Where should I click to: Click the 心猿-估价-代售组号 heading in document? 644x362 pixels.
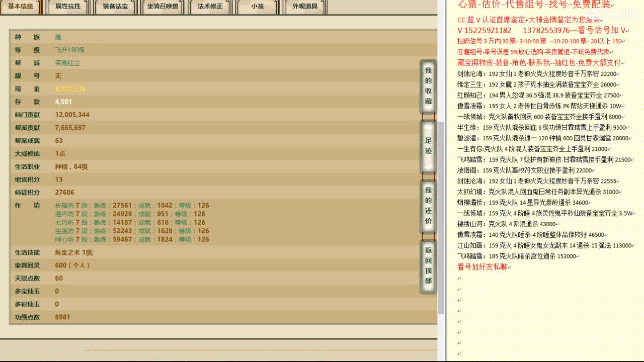(x=534, y=5)
